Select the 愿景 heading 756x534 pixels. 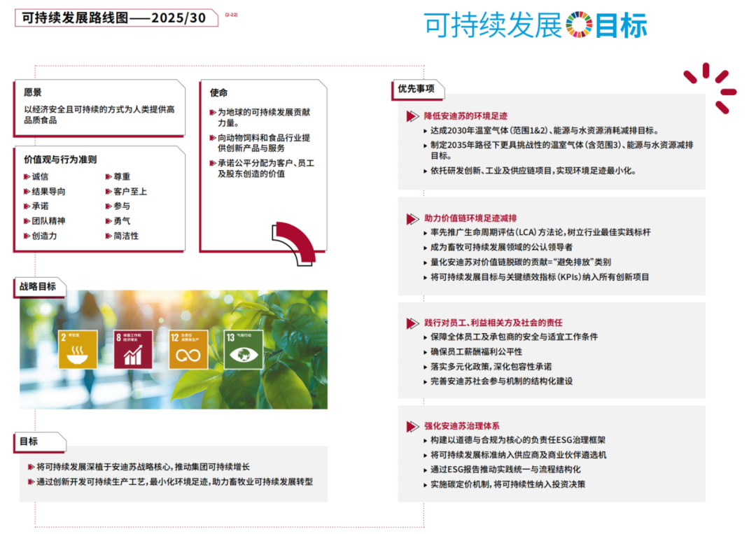pos(32,92)
